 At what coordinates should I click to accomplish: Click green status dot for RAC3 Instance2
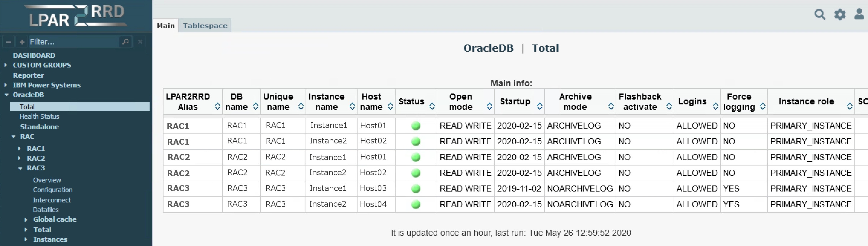[416, 205]
